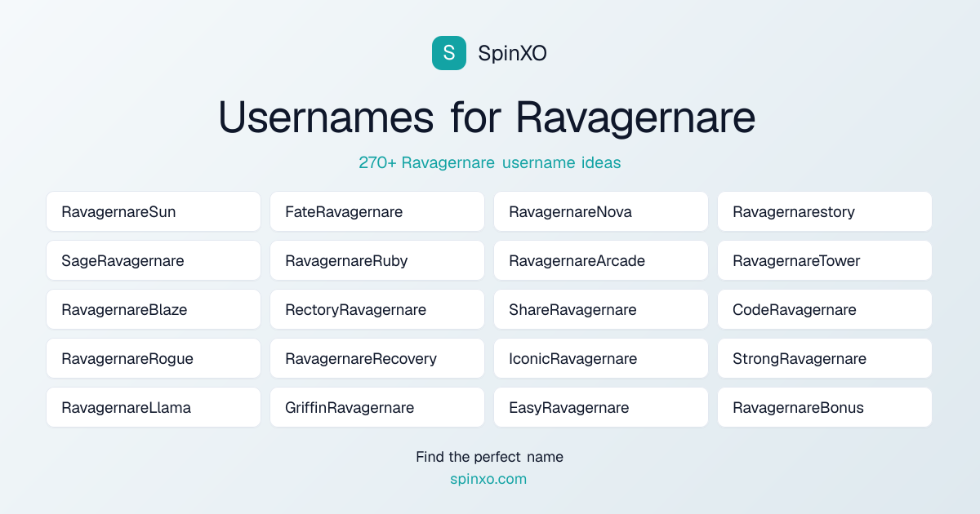
Task: Select the RavagernareBonus username
Action: (825, 407)
